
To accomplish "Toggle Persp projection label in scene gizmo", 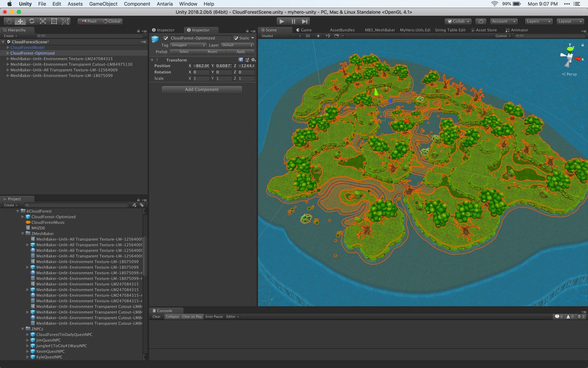I will pos(570,74).
